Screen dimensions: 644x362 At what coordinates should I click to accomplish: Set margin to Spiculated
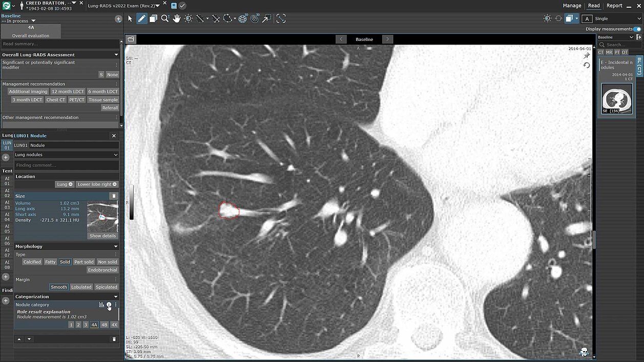click(x=107, y=287)
